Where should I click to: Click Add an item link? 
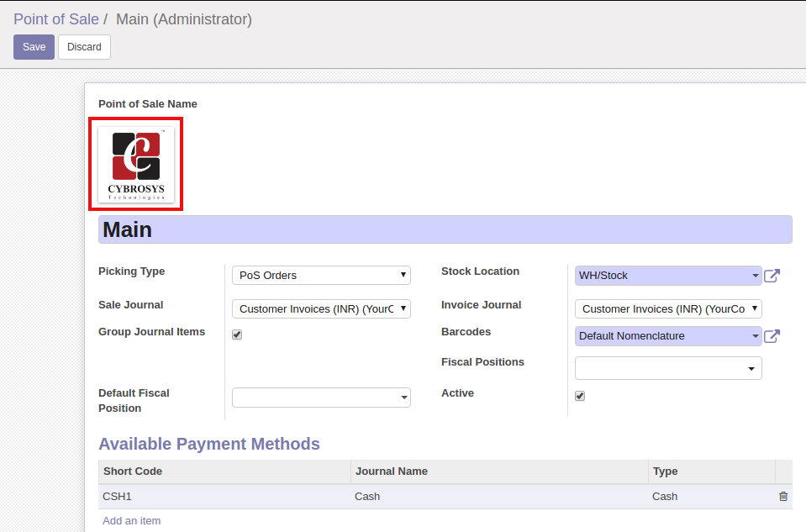131,521
